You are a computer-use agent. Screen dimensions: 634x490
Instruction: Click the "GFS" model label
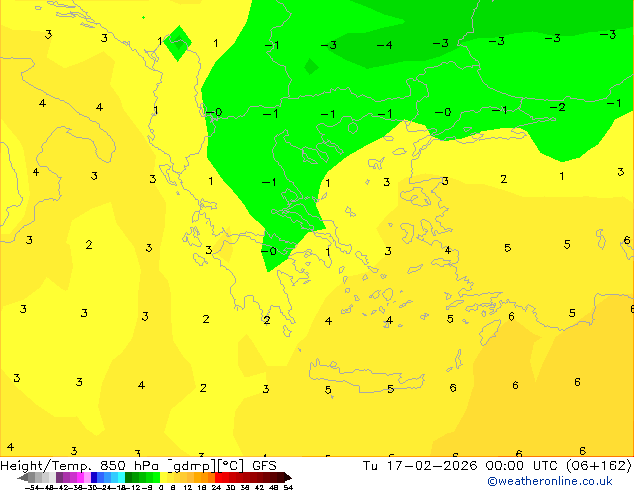(x=264, y=466)
